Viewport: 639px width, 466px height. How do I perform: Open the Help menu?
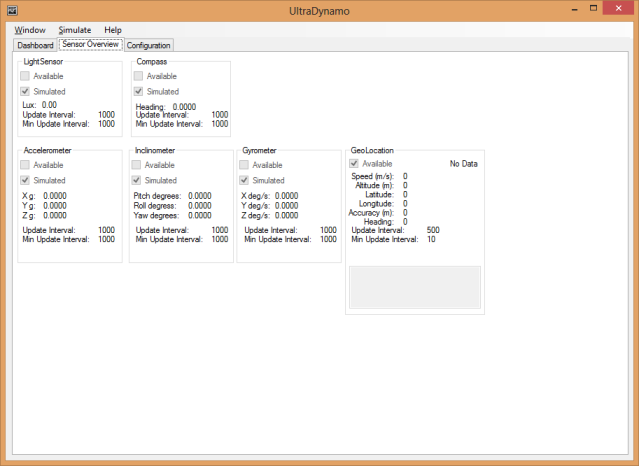[x=113, y=30]
